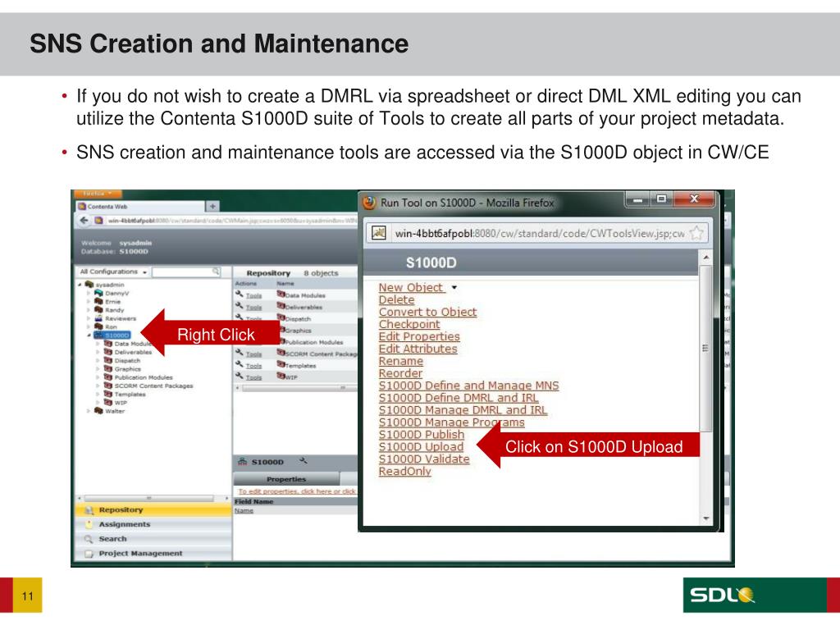The width and height of the screenshot is (840, 630).
Task: Click the Edit Properties link
Action: [419, 336]
